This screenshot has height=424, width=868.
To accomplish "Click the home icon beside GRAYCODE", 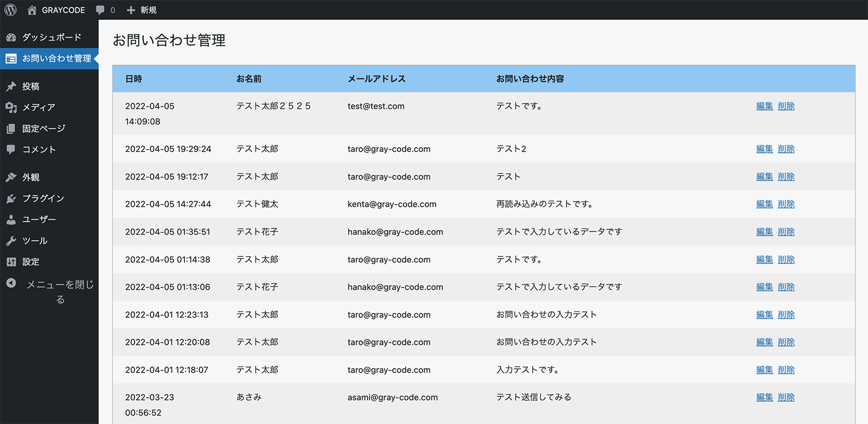I will point(32,10).
